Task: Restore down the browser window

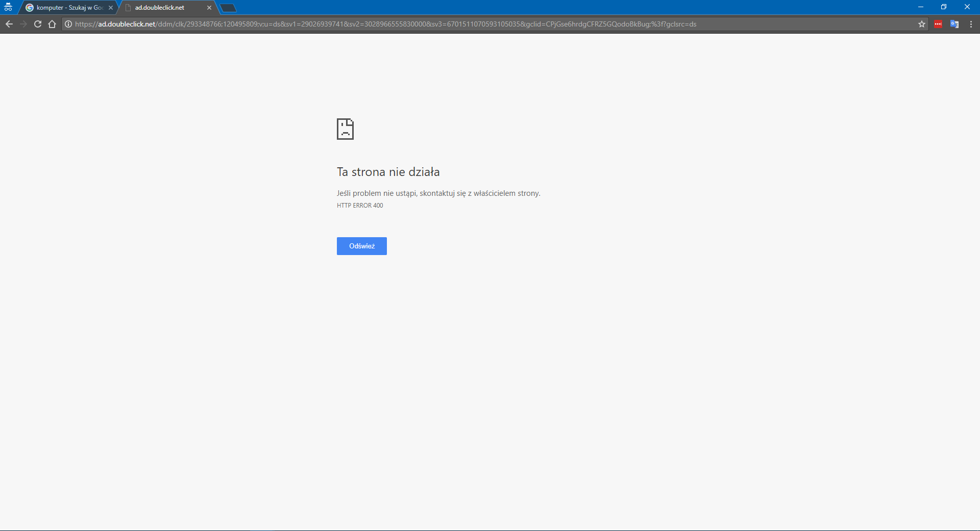Action: pyautogui.click(x=944, y=7)
